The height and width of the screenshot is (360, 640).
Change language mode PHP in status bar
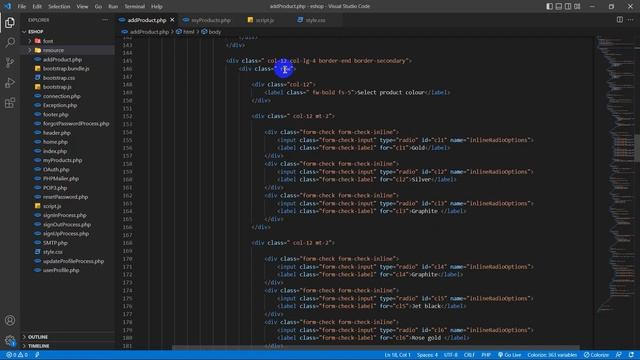pyautogui.click(x=486, y=355)
